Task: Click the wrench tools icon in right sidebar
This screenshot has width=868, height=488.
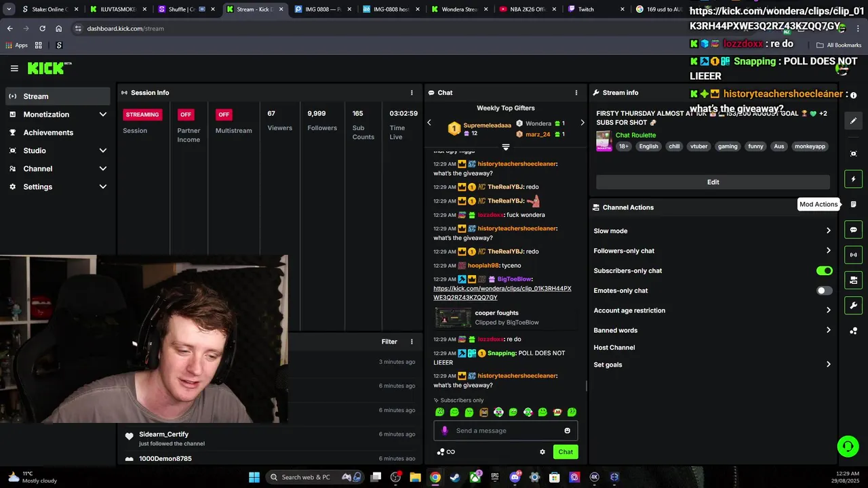Action: (854, 306)
